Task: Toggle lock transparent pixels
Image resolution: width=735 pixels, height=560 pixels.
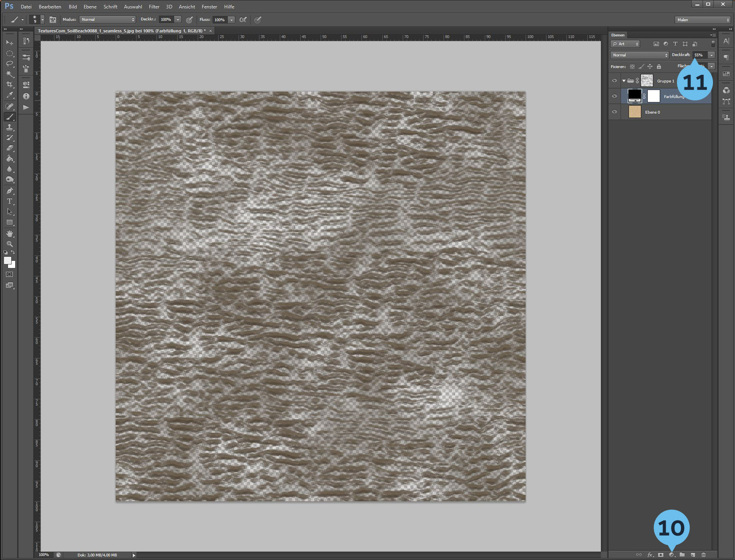Action: 632,66
